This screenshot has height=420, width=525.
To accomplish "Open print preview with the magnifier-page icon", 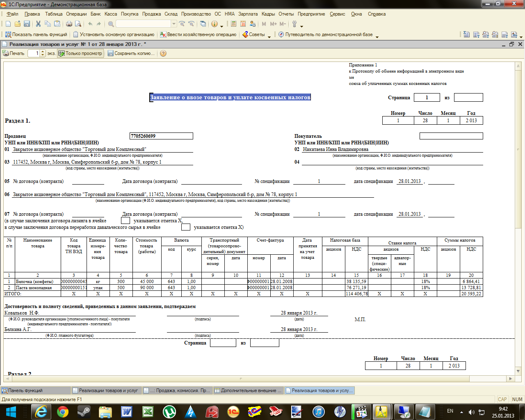I will click(x=78, y=24).
